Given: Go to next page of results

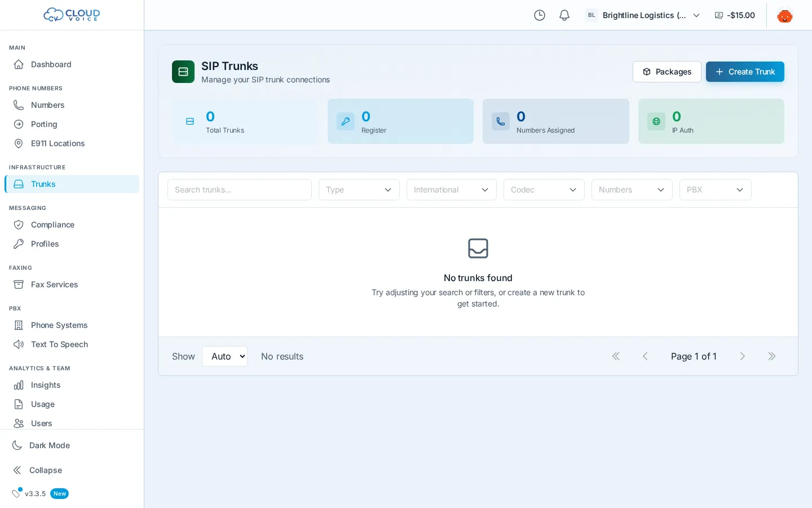Looking at the screenshot, I should [743, 356].
